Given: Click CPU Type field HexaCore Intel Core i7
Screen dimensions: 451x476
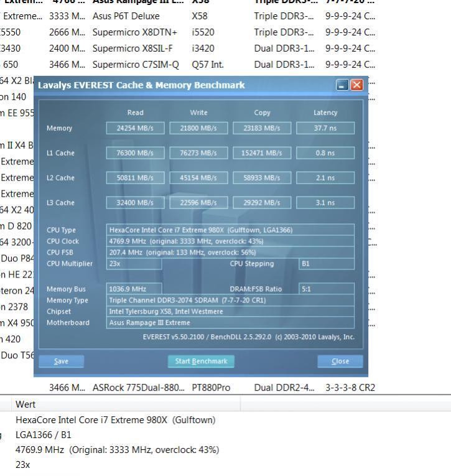Looking at the screenshot, I should click(x=230, y=230).
